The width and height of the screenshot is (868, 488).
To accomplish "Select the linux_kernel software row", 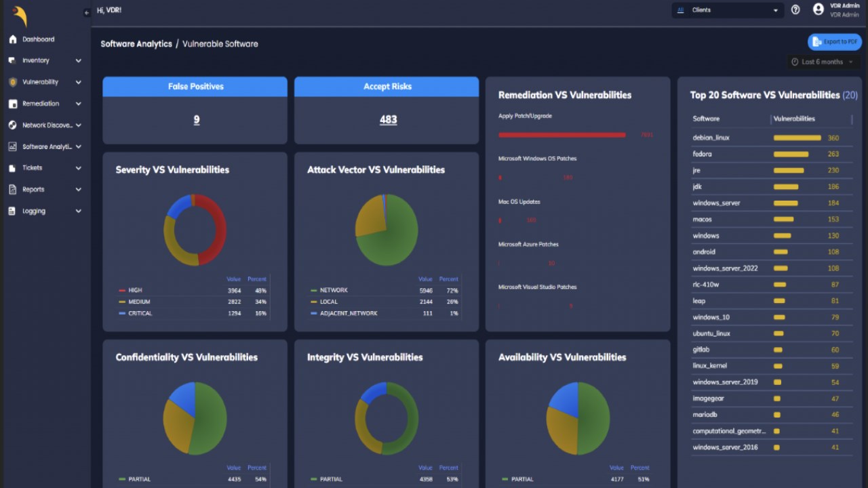I will point(771,366).
